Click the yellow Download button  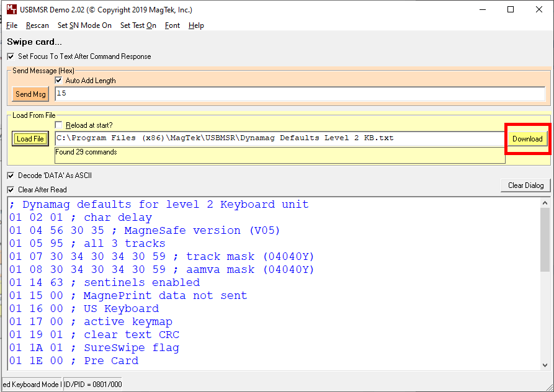click(x=527, y=139)
